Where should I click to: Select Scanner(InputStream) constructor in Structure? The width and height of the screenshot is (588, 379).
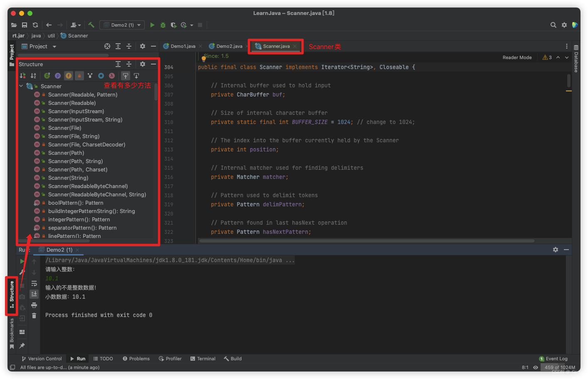pos(76,111)
